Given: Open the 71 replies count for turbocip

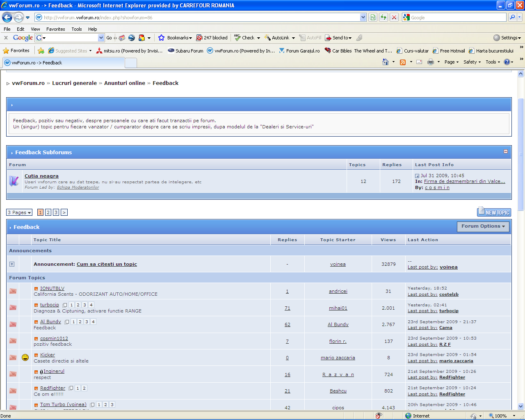Looking at the screenshot, I should pos(287,308).
